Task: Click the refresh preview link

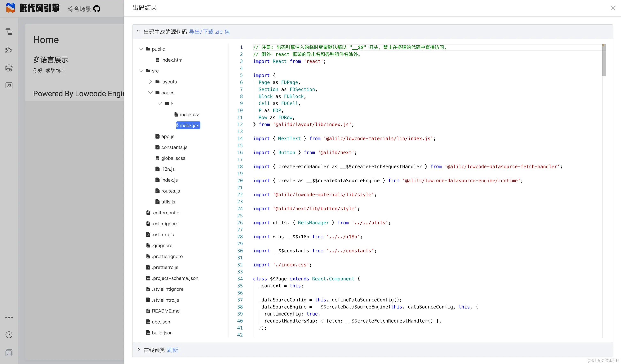Action: click(172, 350)
